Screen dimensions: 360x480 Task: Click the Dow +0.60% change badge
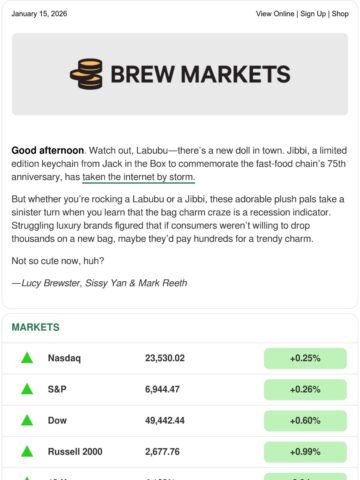[x=305, y=421]
